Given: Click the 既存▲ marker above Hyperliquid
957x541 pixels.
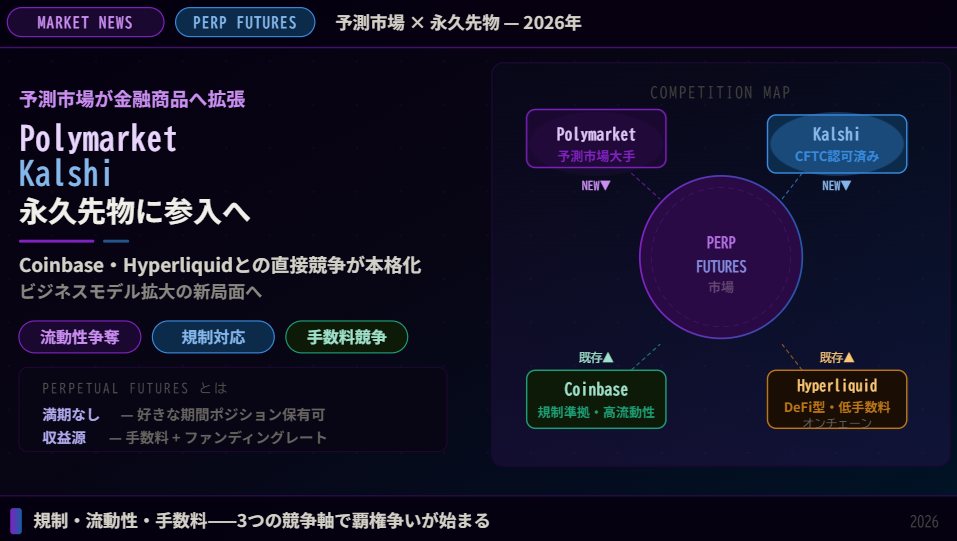Looking at the screenshot, I should [837, 358].
